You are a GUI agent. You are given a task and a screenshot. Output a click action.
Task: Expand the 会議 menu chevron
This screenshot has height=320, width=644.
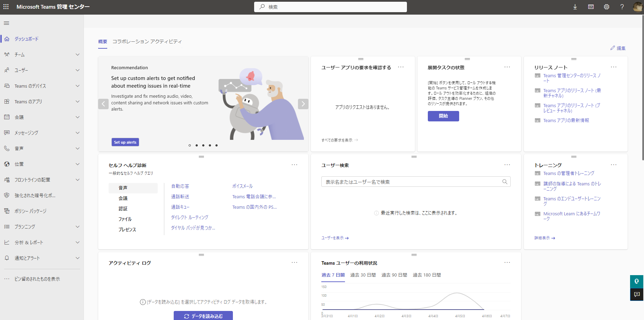click(78, 117)
